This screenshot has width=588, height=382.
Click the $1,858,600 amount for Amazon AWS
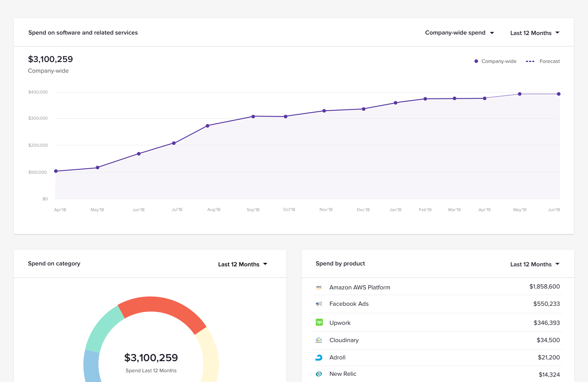tap(545, 287)
